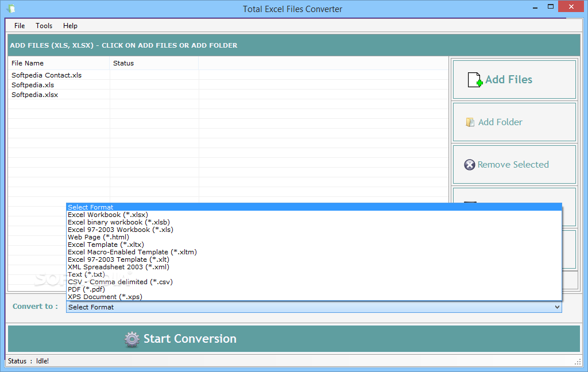The width and height of the screenshot is (588, 372).
Task: Choose XML Spreadsheet 2003 (*.xml)
Action: pyautogui.click(x=314, y=268)
